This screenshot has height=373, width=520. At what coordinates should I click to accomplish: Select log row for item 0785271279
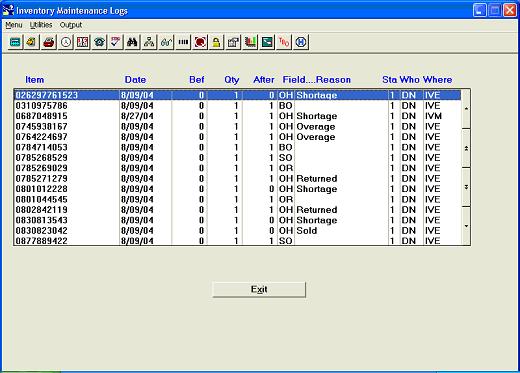pos(238,178)
